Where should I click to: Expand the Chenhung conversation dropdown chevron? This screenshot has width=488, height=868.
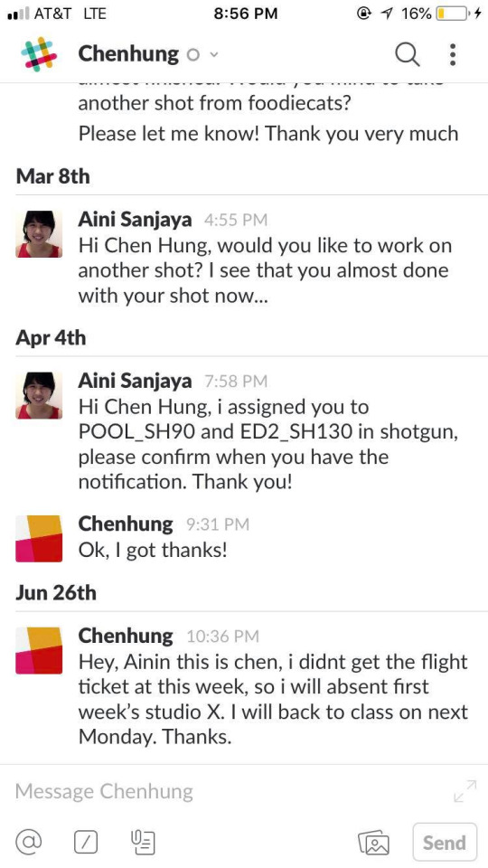pyautogui.click(x=215, y=55)
